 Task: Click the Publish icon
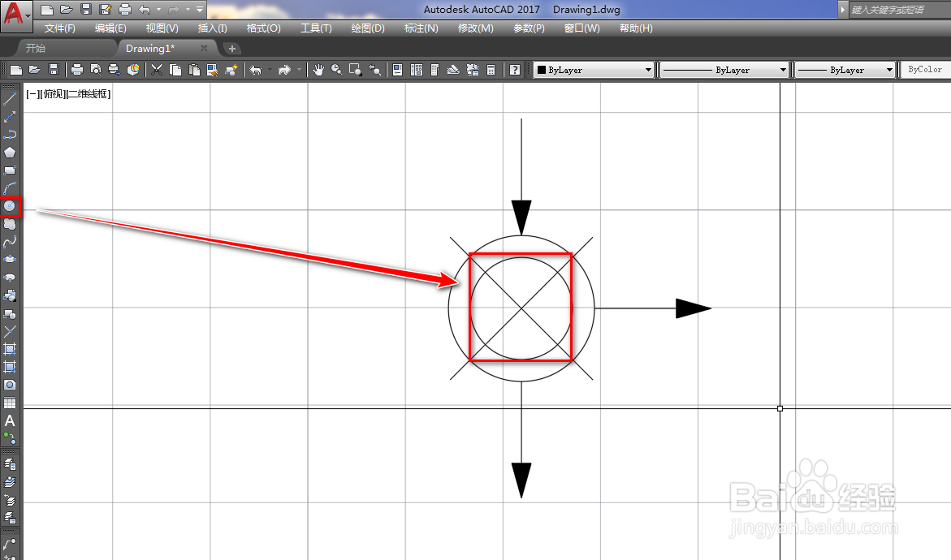point(114,70)
